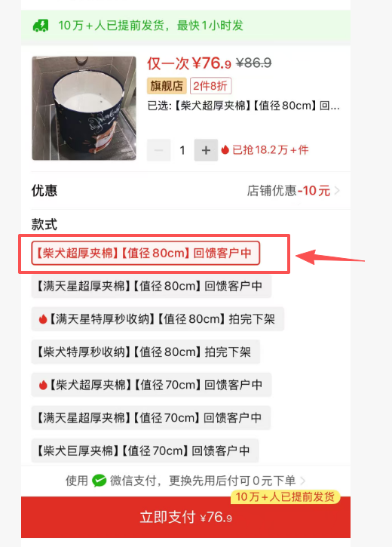
Task: Click the 2件8折 discount tag
Action: click(210, 86)
